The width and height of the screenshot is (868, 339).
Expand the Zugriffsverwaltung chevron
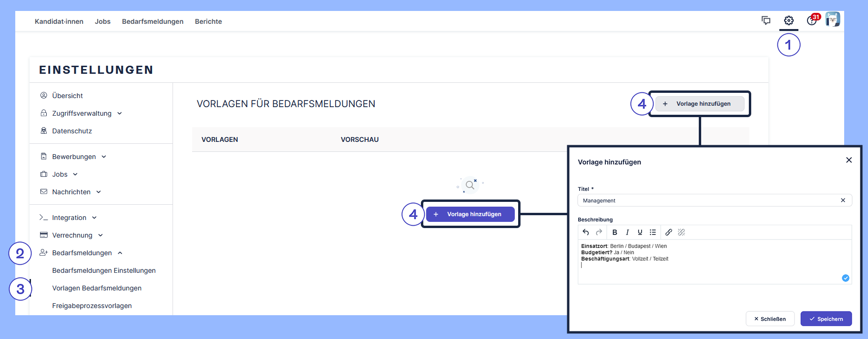pos(120,113)
